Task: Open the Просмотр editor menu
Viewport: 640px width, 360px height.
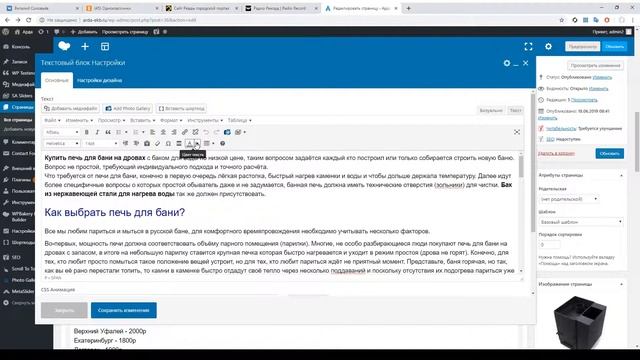Action: pyautogui.click(x=111, y=120)
